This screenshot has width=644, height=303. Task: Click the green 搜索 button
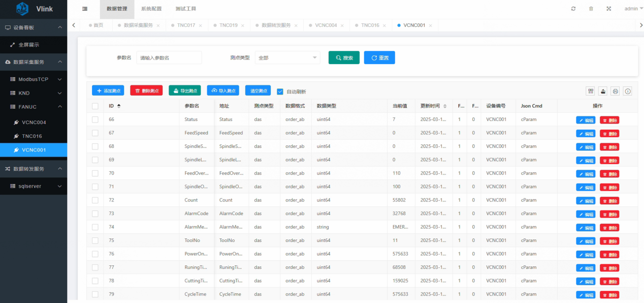tap(344, 58)
